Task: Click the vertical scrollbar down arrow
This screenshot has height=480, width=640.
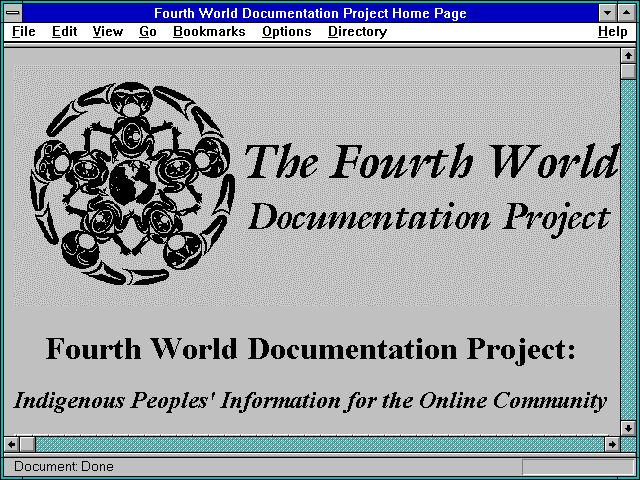Action: (x=628, y=428)
